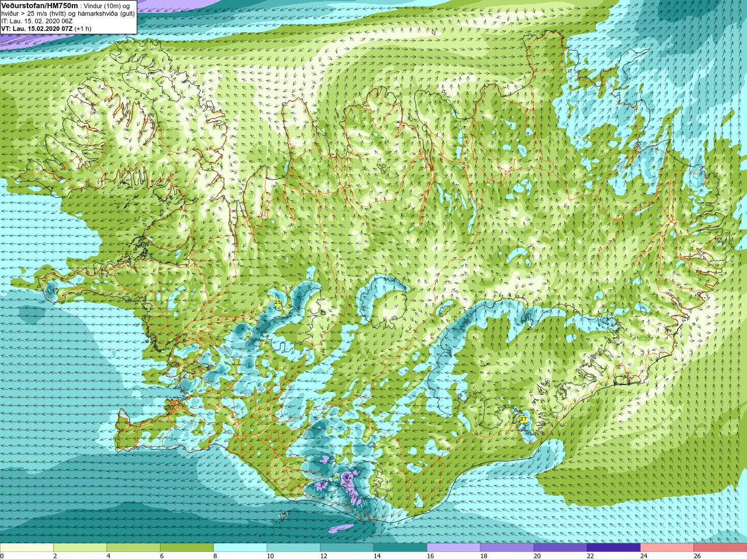This screenshot has width=747, height=560.
Task: Click the yellow gust marker labeled 25
Action: click(x=278, y=302)
